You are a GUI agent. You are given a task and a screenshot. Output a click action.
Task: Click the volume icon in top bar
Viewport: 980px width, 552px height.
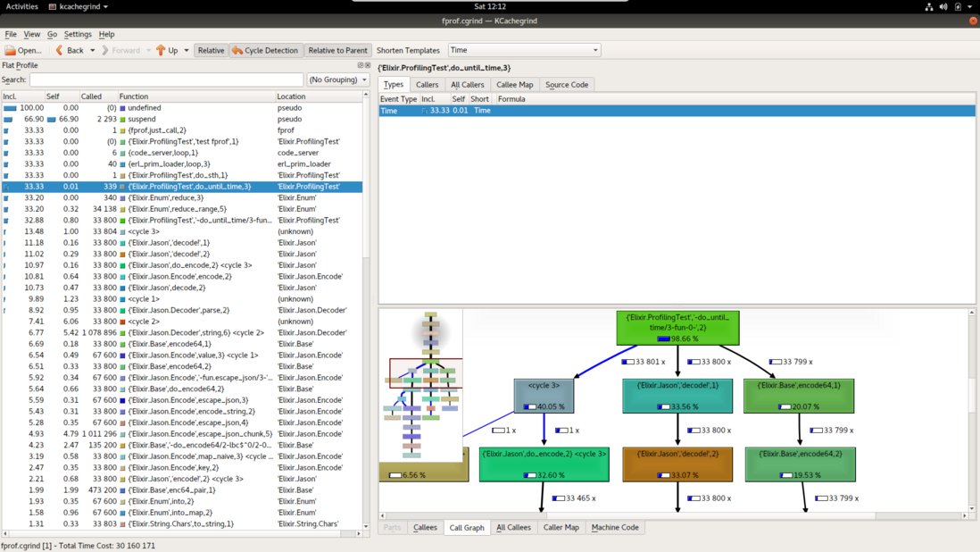point(943,7)
